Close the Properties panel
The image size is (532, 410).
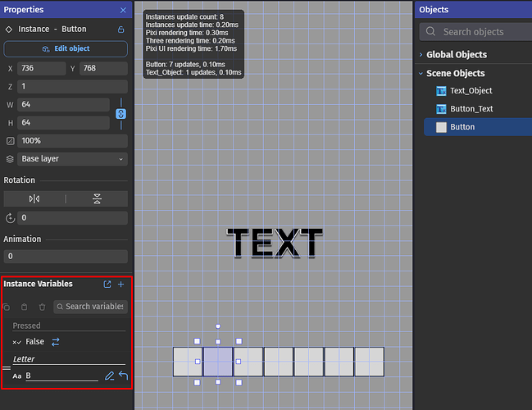coord(123,10)
